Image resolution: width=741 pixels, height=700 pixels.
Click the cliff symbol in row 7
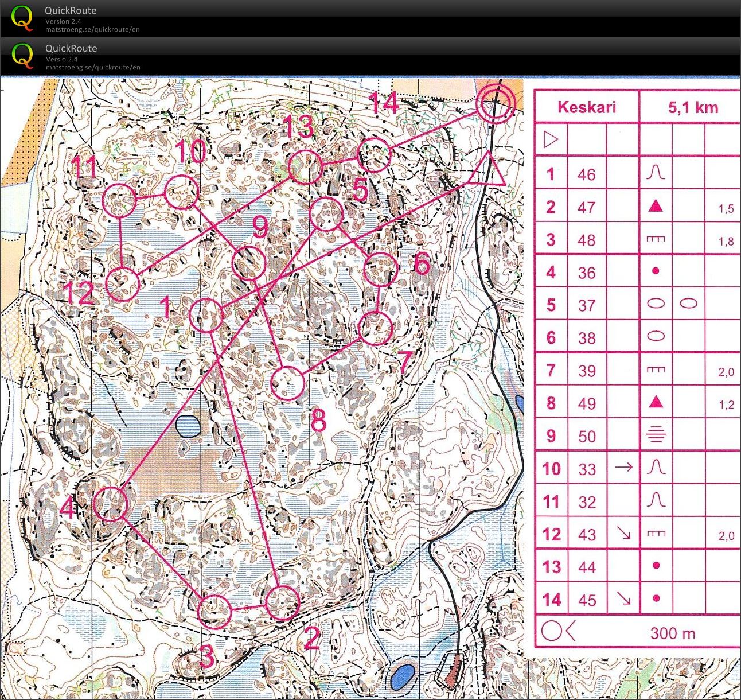[656, 370]
